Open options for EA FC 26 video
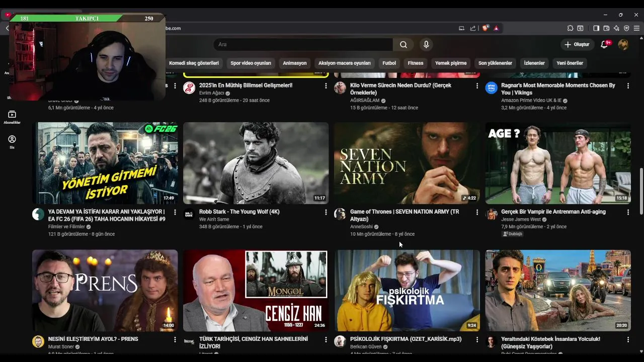Viewport: 644px width, 362px height. [175, 212]
